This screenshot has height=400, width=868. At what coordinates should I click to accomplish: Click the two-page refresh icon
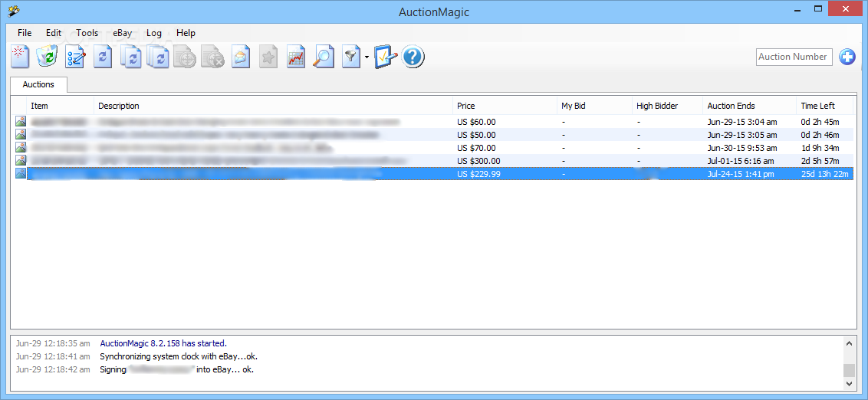point(130,57)
